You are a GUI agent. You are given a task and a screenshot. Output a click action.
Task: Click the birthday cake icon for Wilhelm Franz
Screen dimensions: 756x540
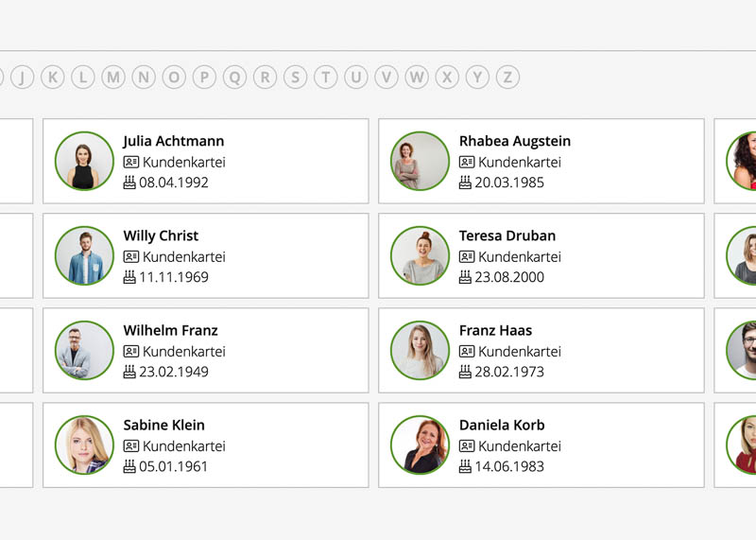pos(130,372)
